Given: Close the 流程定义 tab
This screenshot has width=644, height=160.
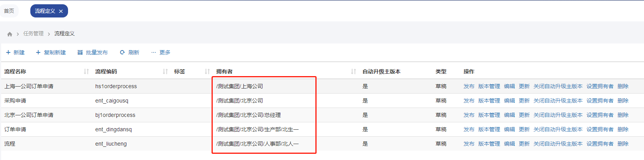Looking at the screenshot, I should coord(61,11).
